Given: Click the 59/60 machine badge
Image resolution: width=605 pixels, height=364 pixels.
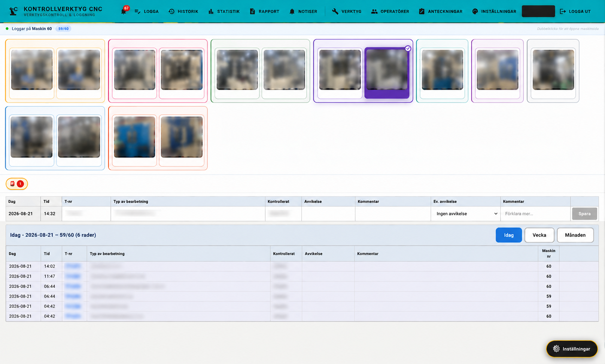Looking at the screenshot, I should click(x=63, y=29).
